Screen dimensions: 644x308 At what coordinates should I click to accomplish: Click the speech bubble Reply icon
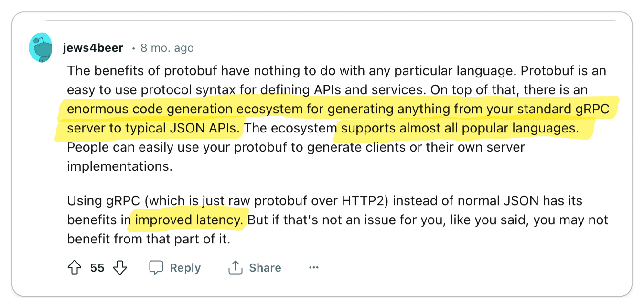click(x=156, y=268)
